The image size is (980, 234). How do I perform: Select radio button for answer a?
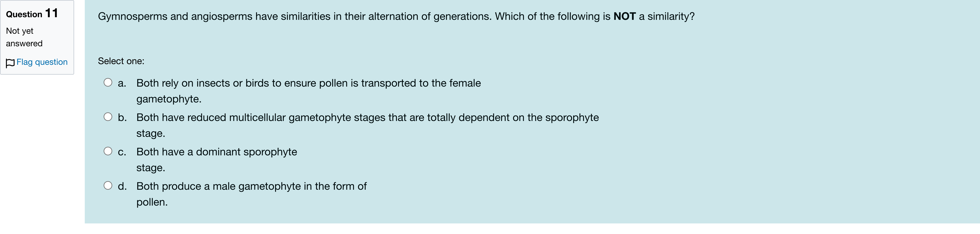[x=108, y=82]
